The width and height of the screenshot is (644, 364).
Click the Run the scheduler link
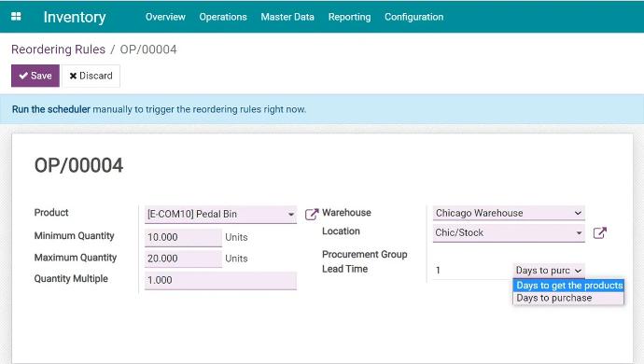pyautogui.click(x=51, y=109)
